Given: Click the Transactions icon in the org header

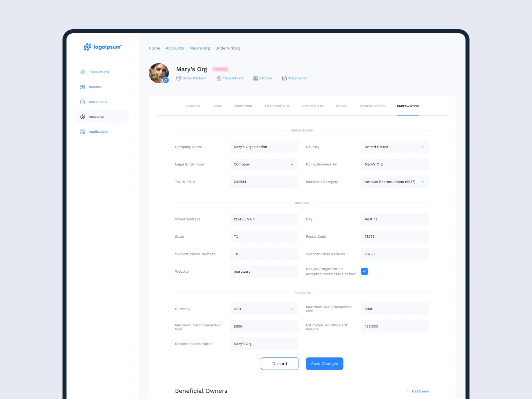Looking at the screenshot, I should tap(219, 78).
